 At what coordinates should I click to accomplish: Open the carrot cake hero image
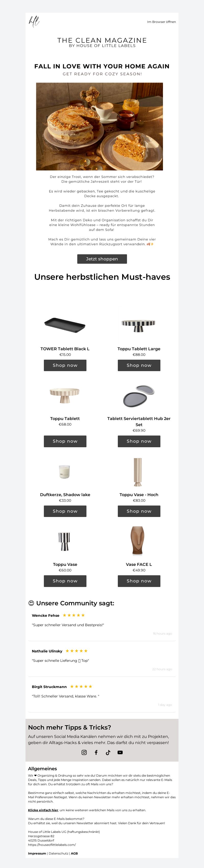[100, 126]
